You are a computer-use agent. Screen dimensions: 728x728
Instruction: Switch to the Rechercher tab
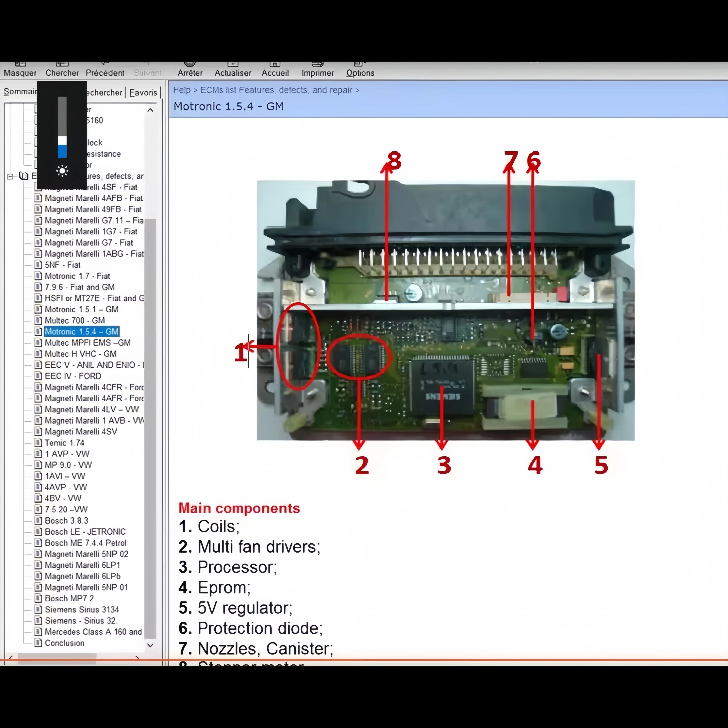tap(105, 92)
